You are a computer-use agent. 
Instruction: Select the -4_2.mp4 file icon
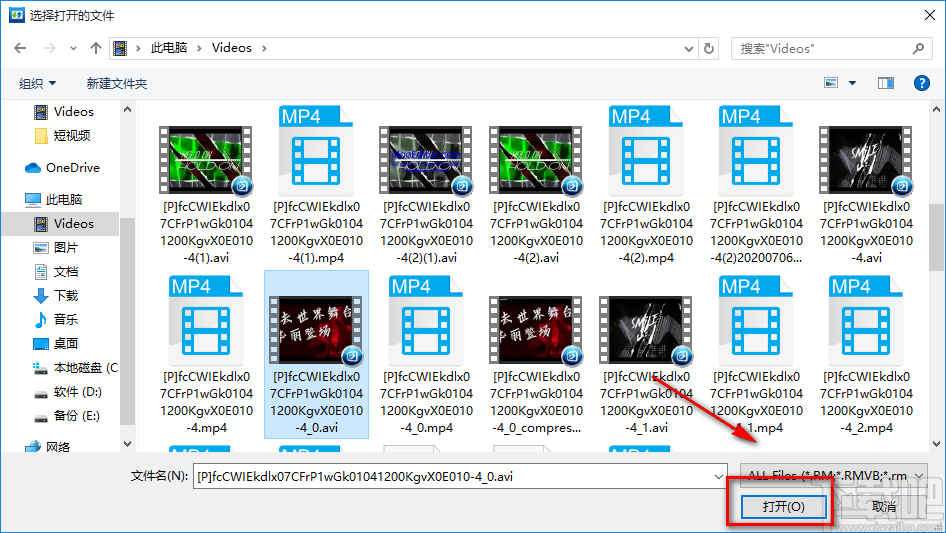tap(866, 320)
